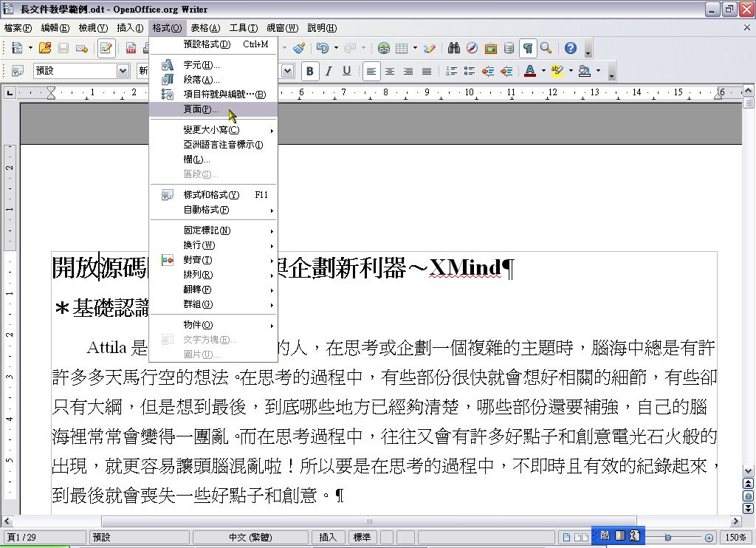Send the document as e-mail
Screen dimensions: 756x548
click(x=82, y=48)
